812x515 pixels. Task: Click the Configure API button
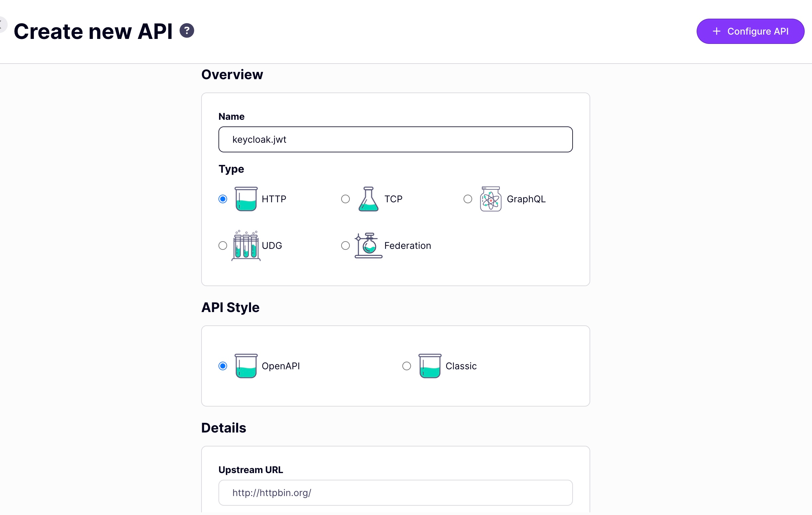coord(750,31)
